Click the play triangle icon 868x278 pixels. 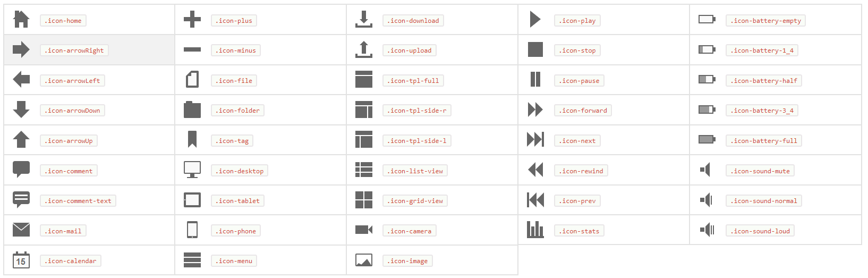tap(535, 20)
